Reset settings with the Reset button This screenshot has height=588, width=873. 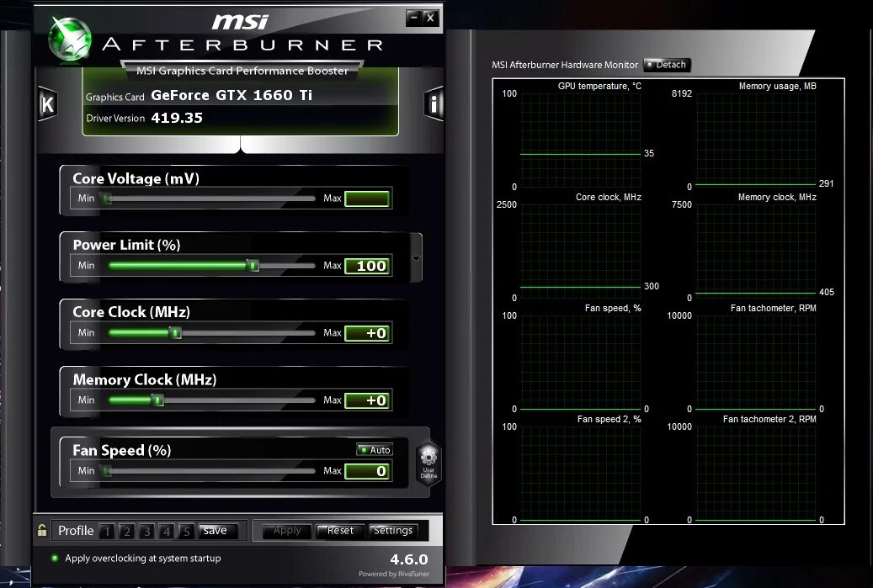point(340,531)
